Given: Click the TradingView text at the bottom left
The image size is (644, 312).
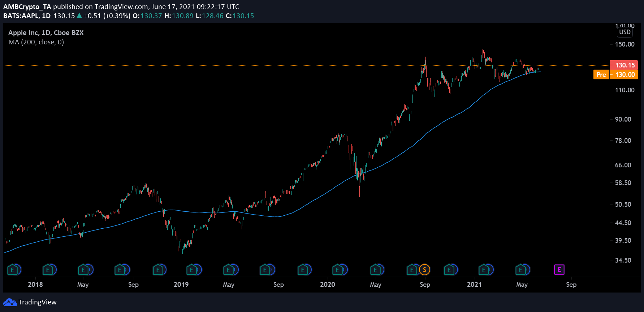Looking at the screenshot, I should pos(38,302).
